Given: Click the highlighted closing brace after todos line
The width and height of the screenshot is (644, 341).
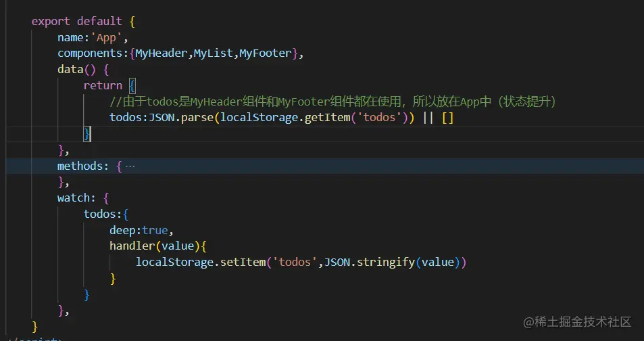Looking at the screenshot, I should click(x=86, y=134).
